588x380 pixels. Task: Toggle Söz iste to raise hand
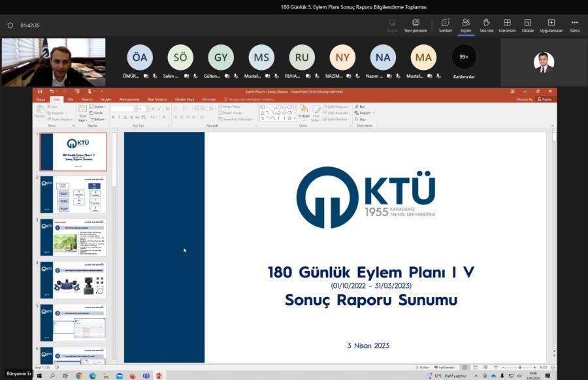[486, 25]
